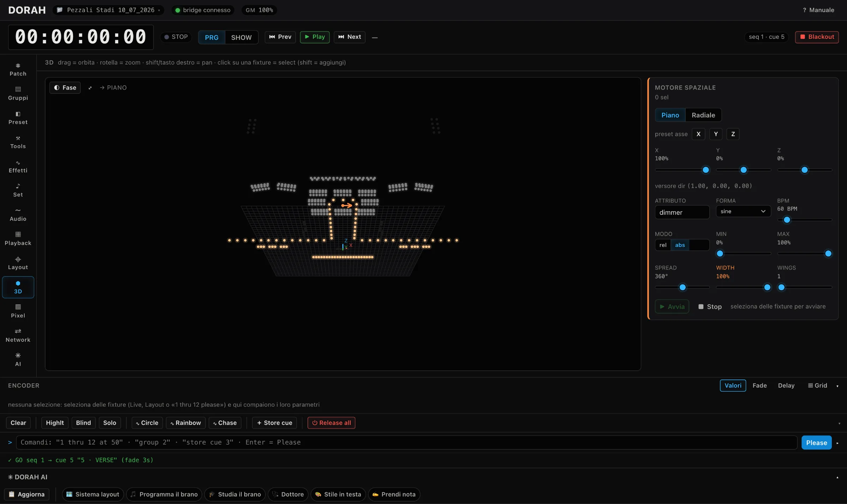The image size is (847, 504).
Task: Select Radiale spatial mode
Action: (703, 115)
